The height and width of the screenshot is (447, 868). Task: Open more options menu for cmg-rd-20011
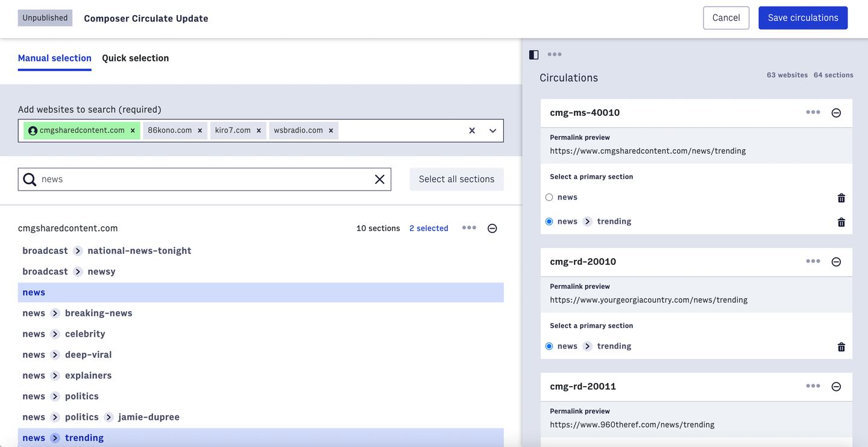coord(813,386)
